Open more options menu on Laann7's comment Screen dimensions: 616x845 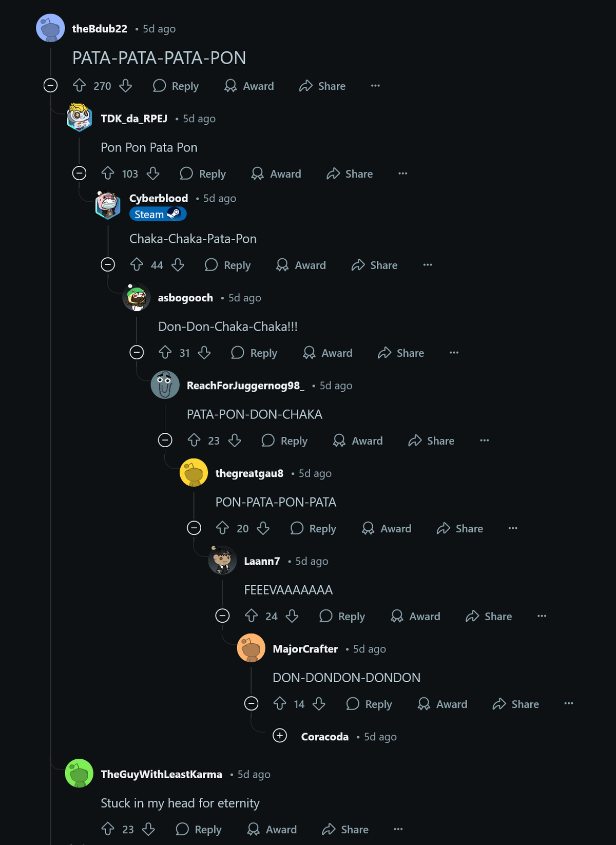pos(542,616)
